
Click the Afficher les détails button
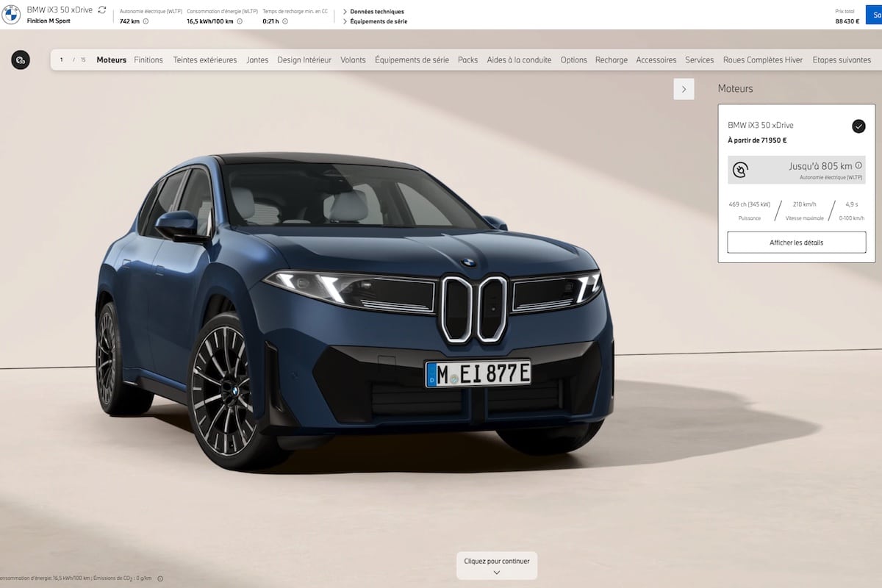(796, 242)
